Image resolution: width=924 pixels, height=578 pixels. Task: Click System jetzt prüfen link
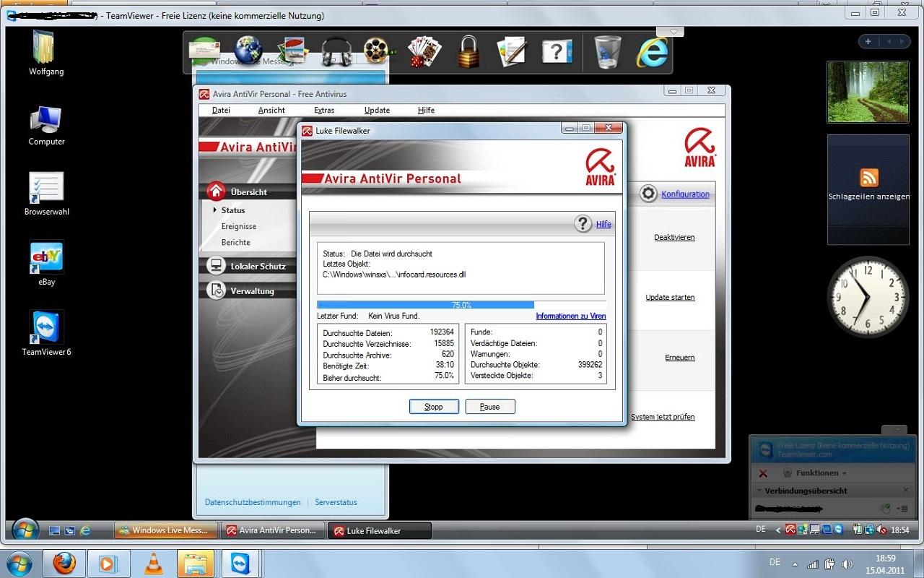663,417
